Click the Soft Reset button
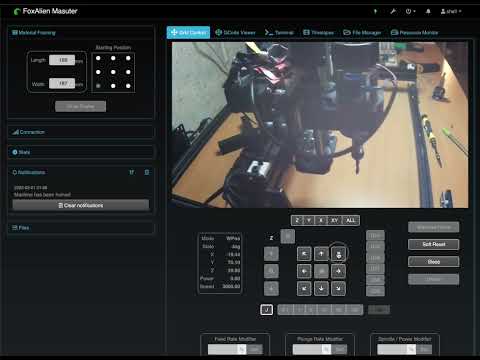 tap(434, 244)
